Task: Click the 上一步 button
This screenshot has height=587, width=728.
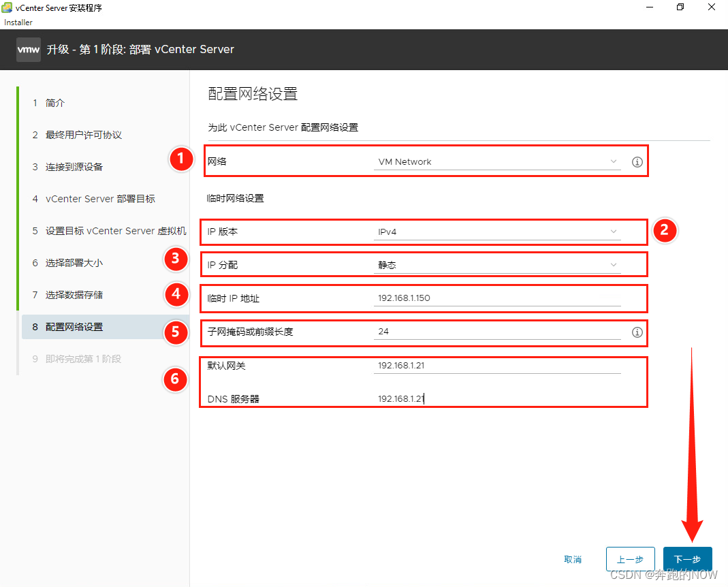Action: 630,559
